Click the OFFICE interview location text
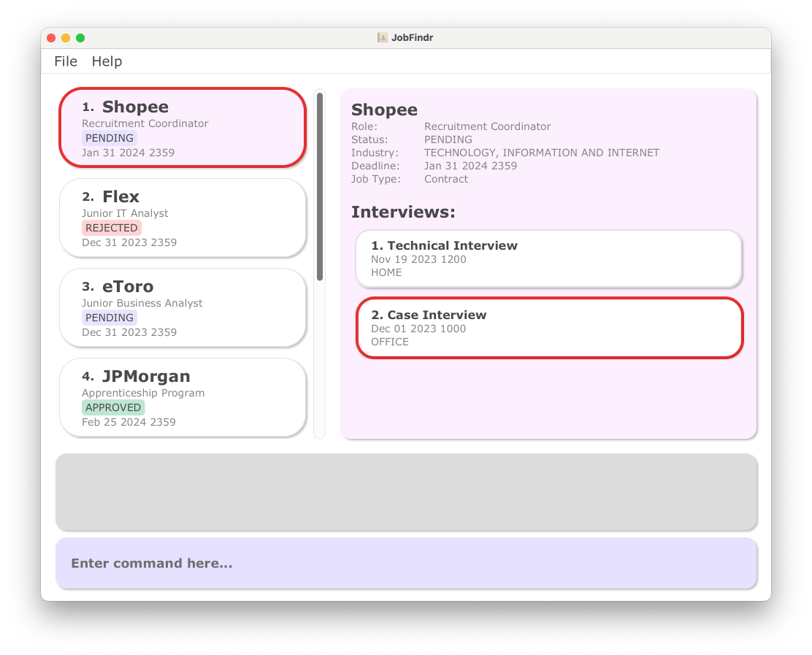The image size is (812, 655). coord(390,342)
